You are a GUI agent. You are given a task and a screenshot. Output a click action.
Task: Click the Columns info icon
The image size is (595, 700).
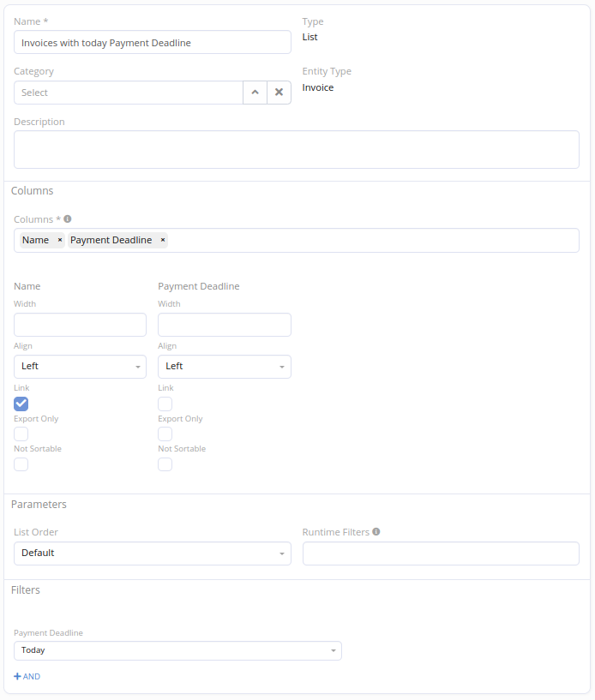click(x=68, y=219)
